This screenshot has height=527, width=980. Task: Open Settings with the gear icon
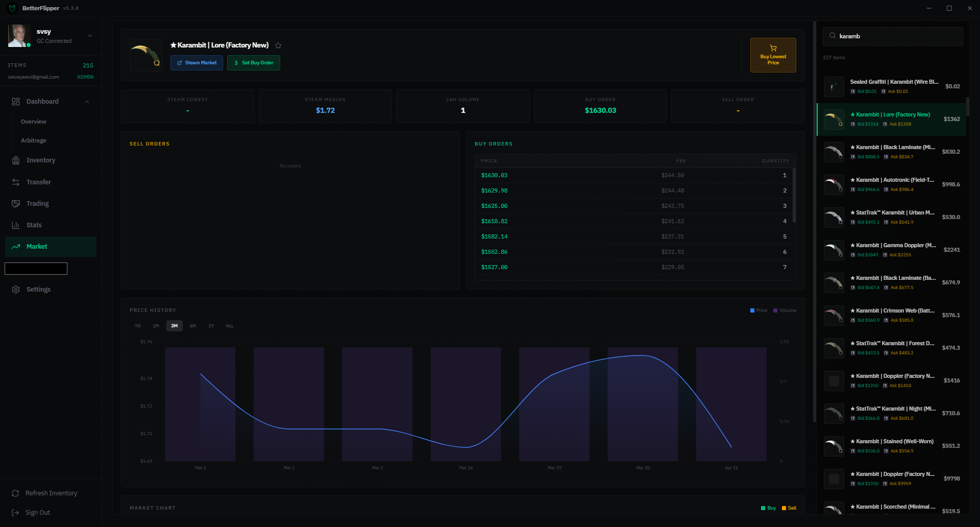pos(15,289)
